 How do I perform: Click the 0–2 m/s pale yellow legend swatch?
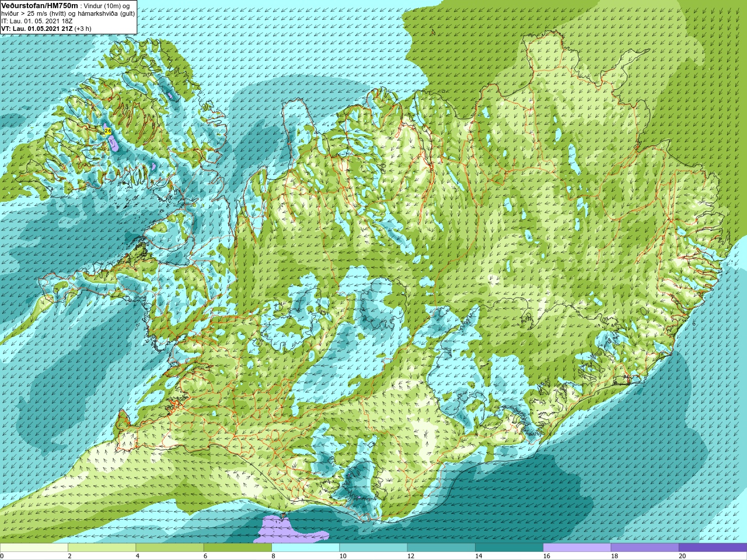click(x=34, y=547)
